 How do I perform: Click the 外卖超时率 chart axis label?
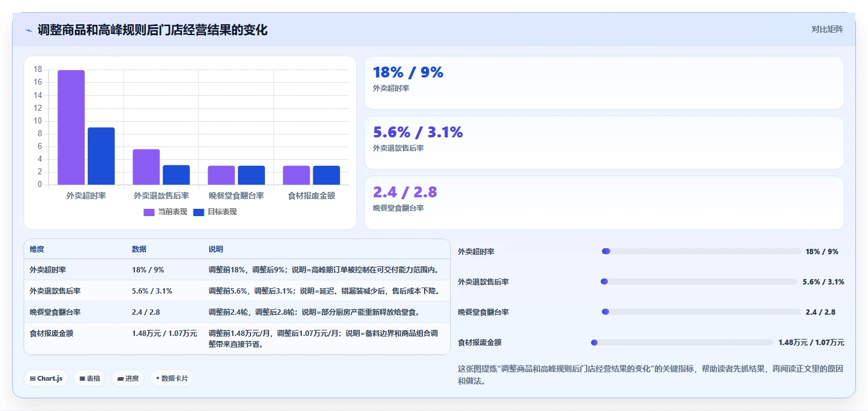point(86,196)
